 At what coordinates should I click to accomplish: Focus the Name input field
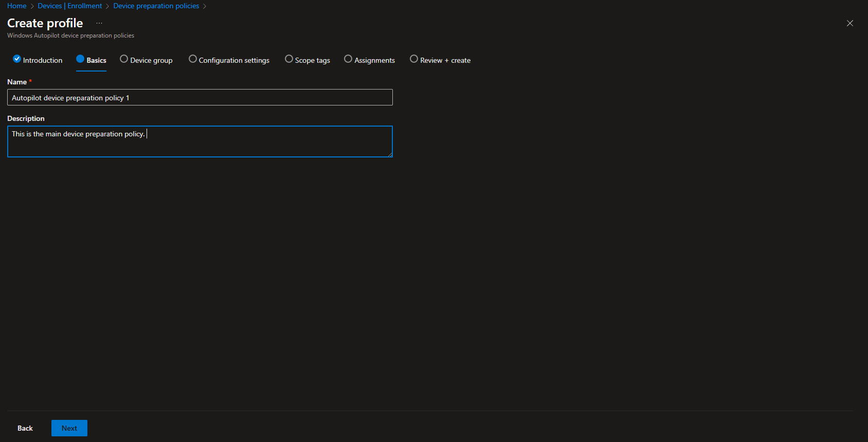click(x=200, y=97)
